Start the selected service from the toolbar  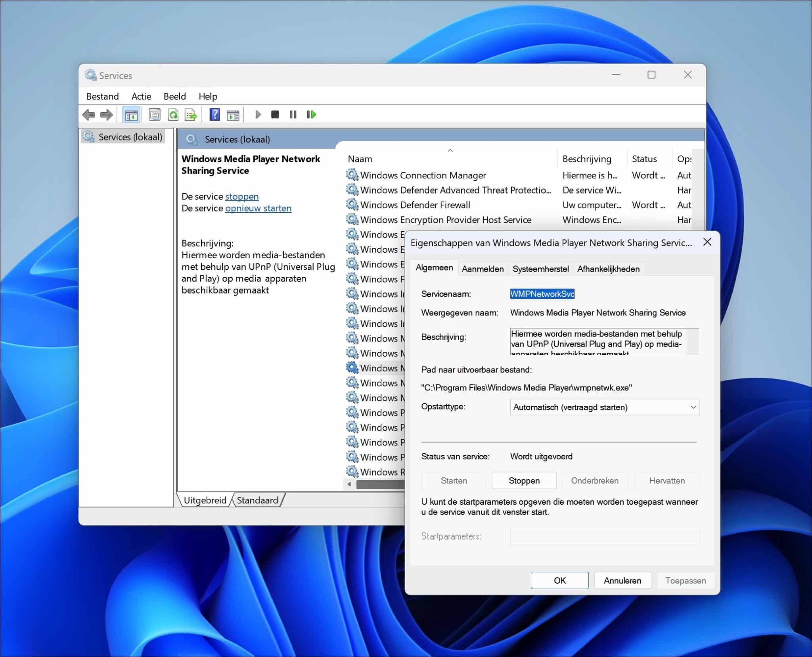click(x=259, y=115)
